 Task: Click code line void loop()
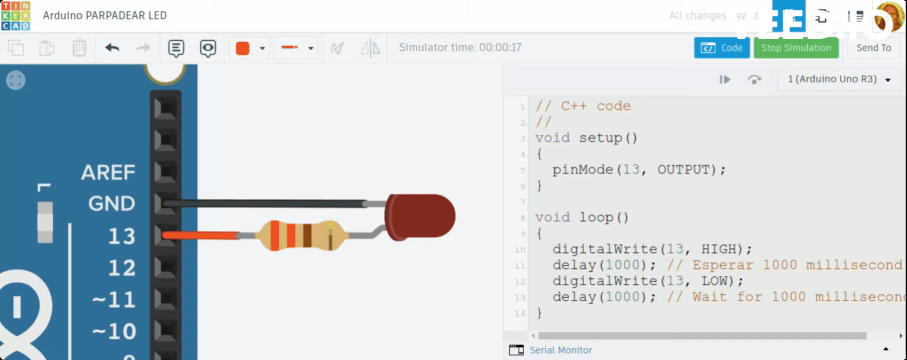(x=582, y=218)
